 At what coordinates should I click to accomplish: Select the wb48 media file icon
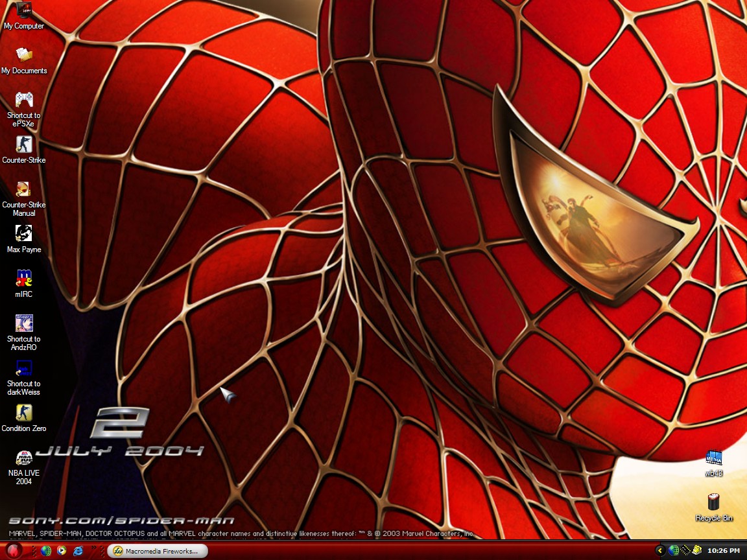[x=714, y=457]
